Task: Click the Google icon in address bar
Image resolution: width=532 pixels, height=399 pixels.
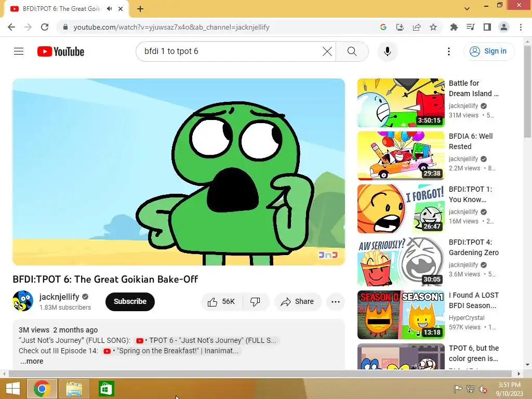Action: coord(383,27)
